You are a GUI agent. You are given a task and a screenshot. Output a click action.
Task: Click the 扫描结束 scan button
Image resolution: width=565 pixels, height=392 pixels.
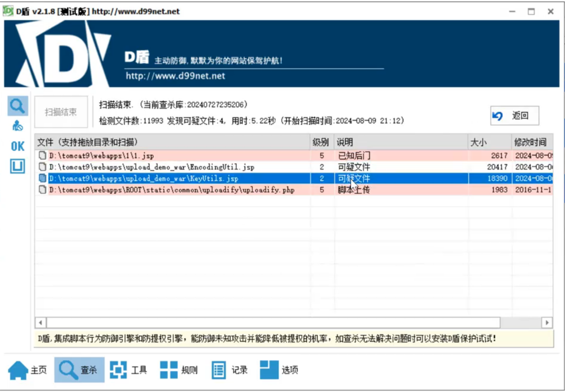tap(61, 112)
